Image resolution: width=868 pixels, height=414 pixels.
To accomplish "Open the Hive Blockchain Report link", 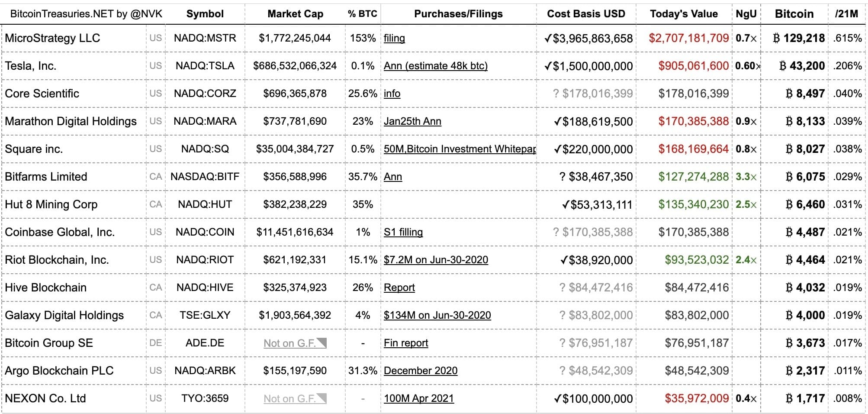I will point(399,288).
